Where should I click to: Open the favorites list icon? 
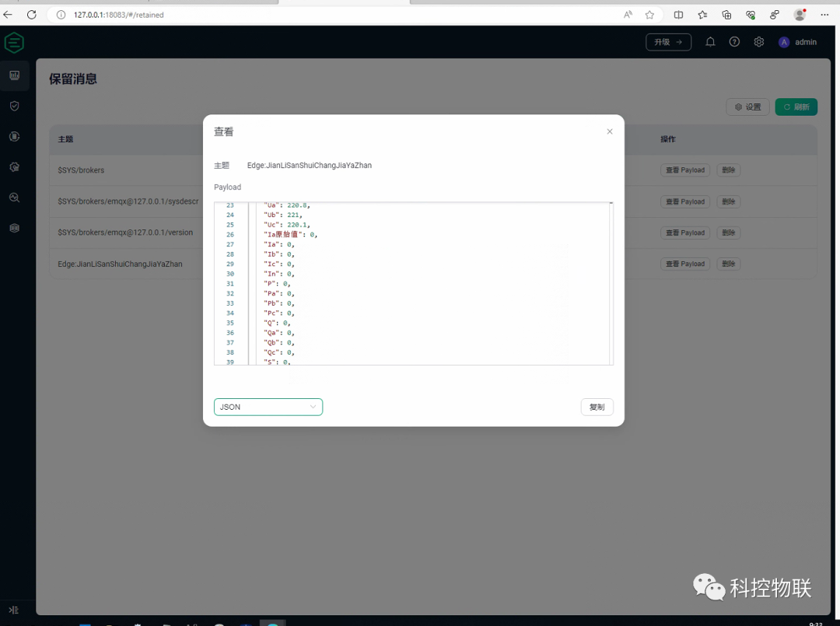coord(702,15)
